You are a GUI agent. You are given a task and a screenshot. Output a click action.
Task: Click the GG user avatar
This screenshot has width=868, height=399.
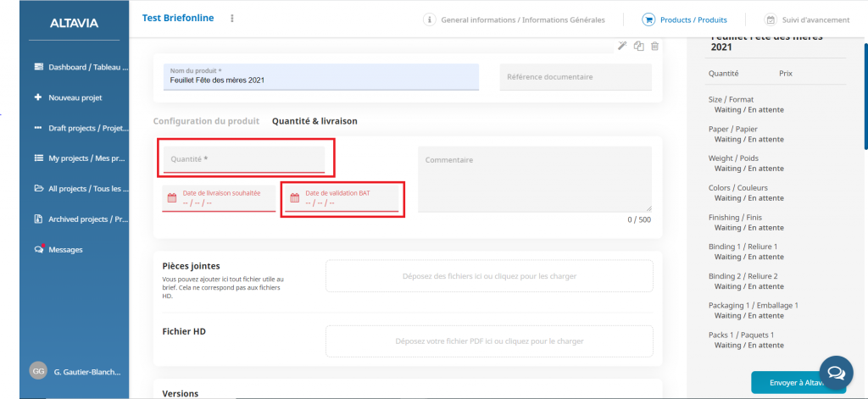click(x=38, y=371)
